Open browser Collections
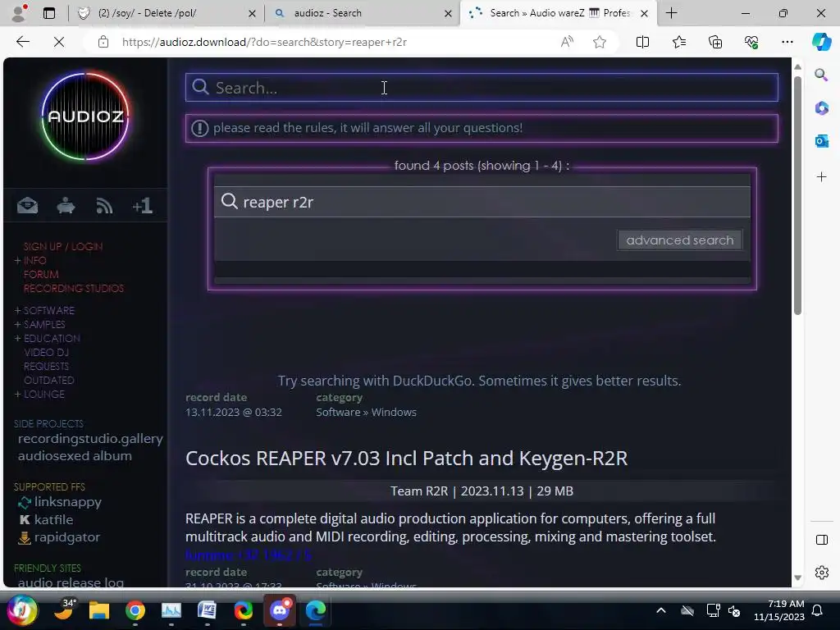 click(715, 42)
